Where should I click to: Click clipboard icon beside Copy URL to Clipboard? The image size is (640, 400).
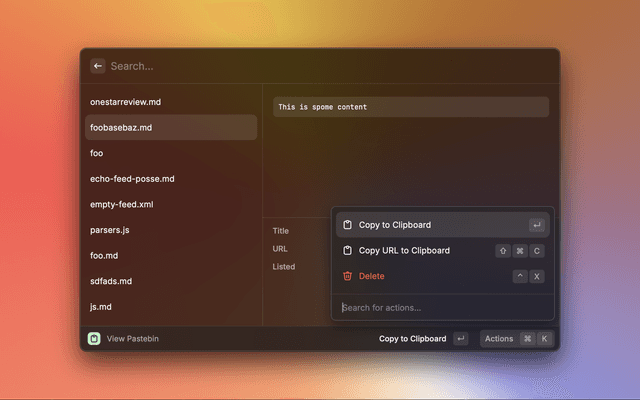point(347,250)
